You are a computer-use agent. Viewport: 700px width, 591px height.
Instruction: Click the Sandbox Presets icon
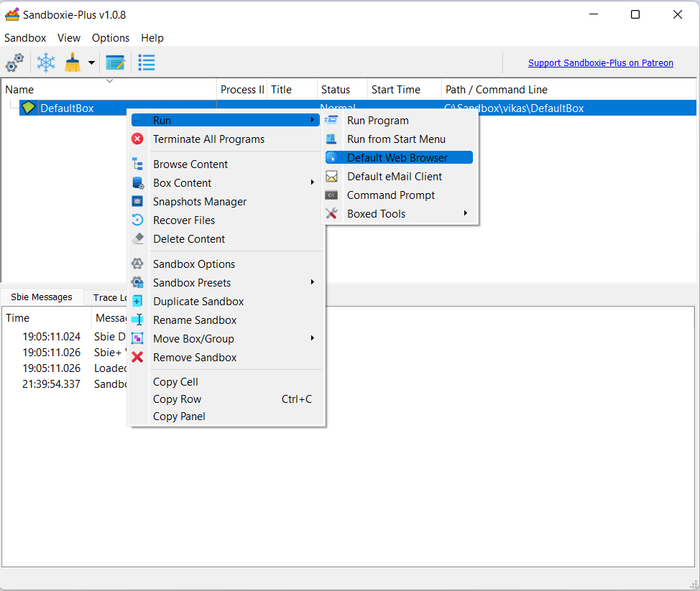[x=137, y=282]
